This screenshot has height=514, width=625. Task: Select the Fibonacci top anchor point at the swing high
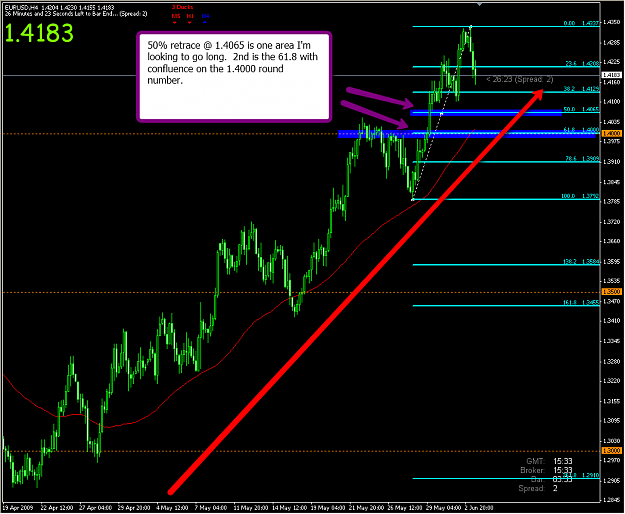471,27
